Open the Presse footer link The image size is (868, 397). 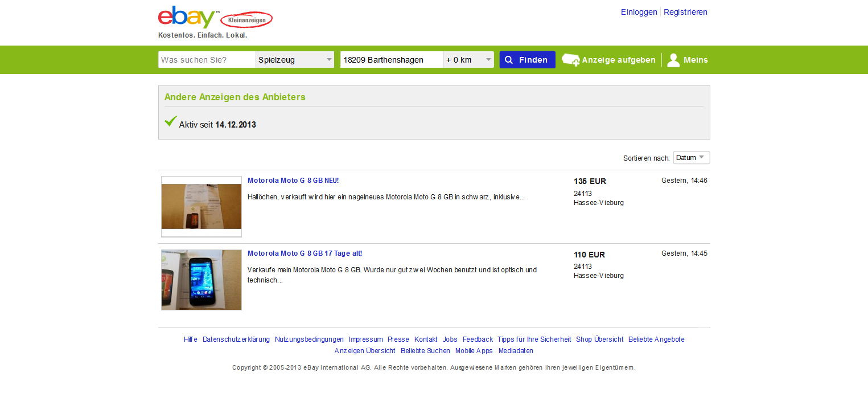click(398, 339)
